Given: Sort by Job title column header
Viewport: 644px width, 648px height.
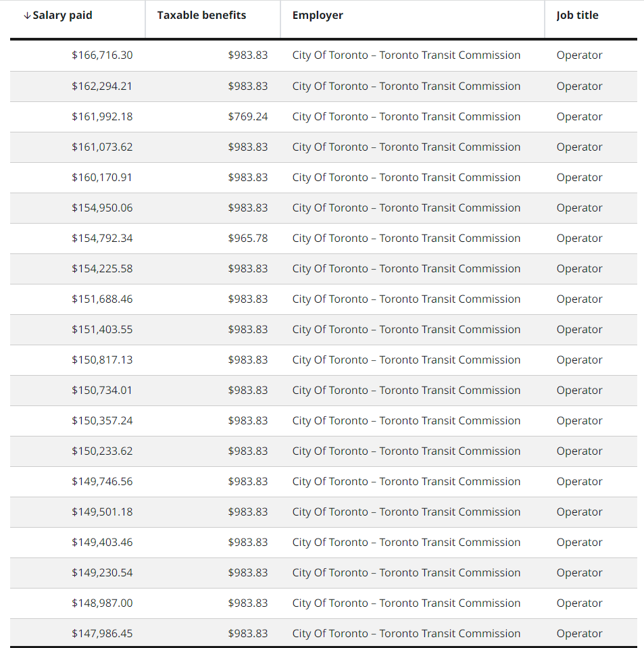Looking at the screenshot, I should [577, 16].
